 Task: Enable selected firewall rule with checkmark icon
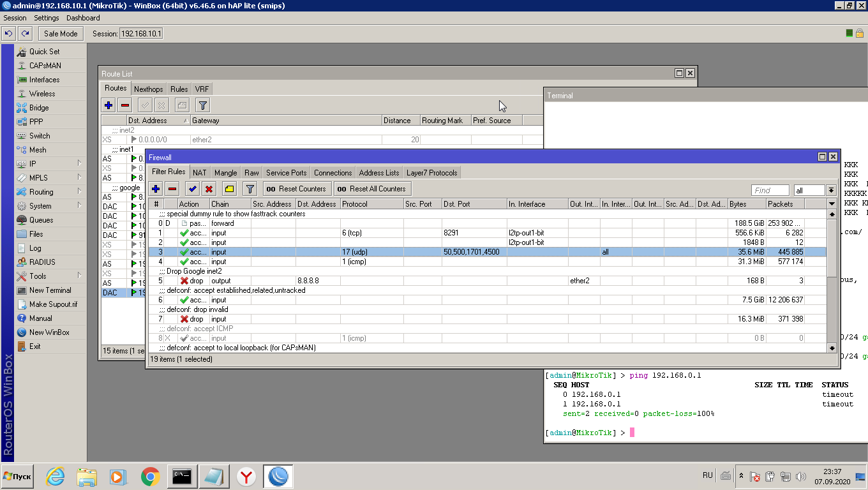[x=192, y=189]
